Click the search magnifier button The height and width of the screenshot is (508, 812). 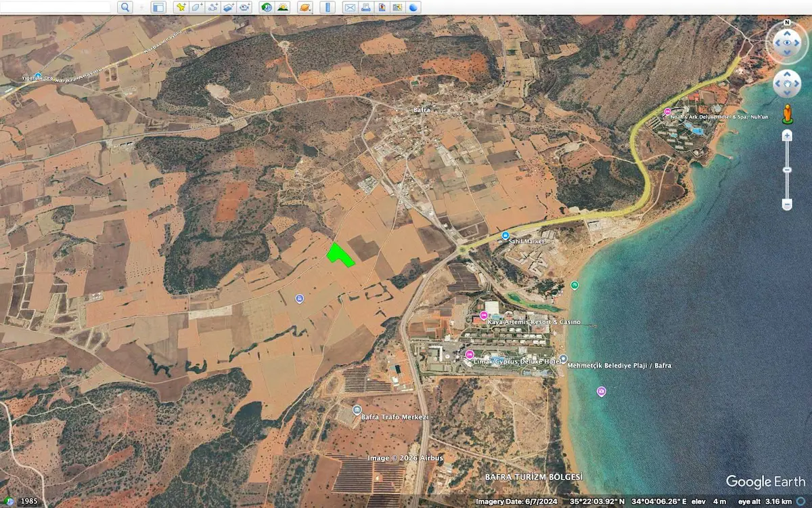(x=125, y=7)
